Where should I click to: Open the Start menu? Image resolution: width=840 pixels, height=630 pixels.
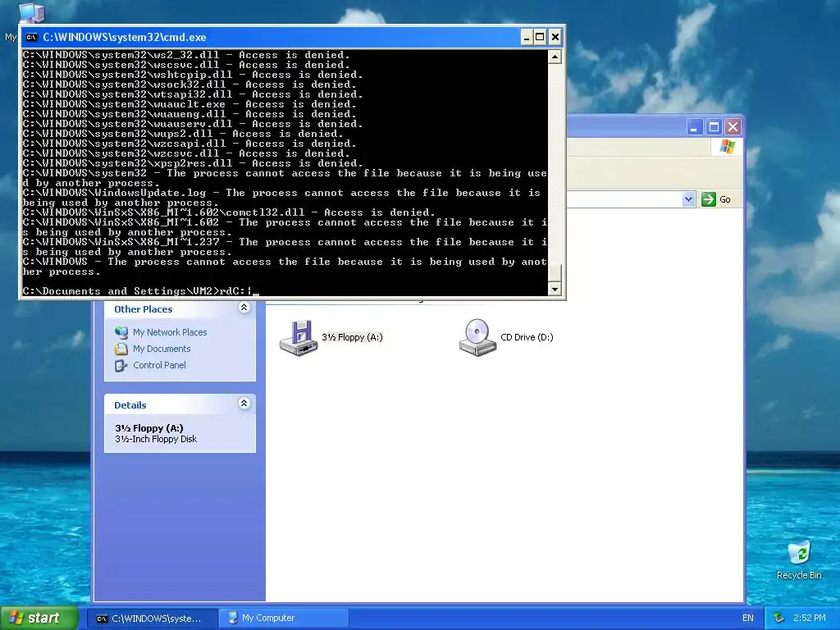(x=39, y=618)
